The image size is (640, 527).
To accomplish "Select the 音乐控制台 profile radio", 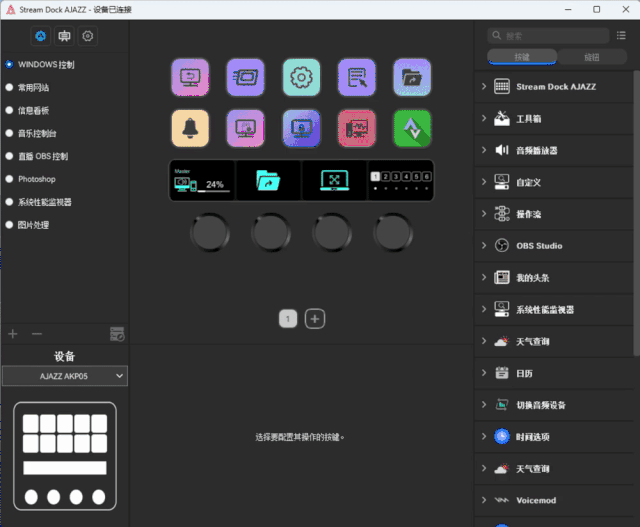I will click(x=9, y=133).
